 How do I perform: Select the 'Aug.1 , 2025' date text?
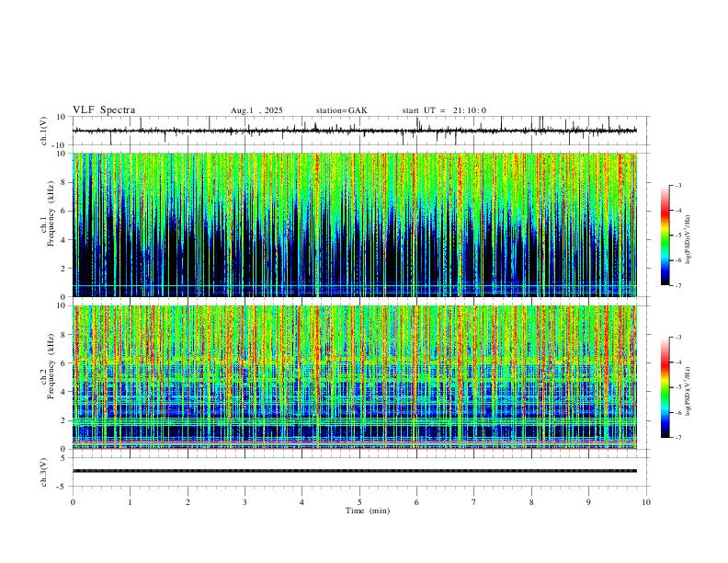256,110
